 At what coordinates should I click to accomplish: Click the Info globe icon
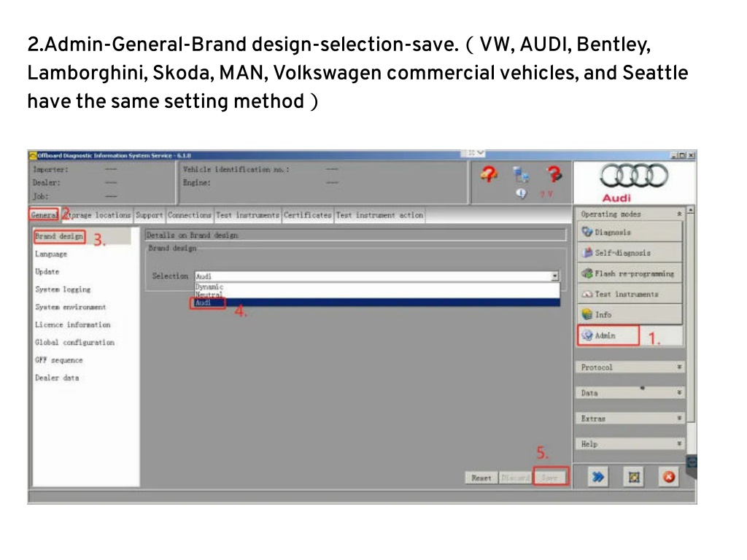pyautogui.click(x=587, y=314)
